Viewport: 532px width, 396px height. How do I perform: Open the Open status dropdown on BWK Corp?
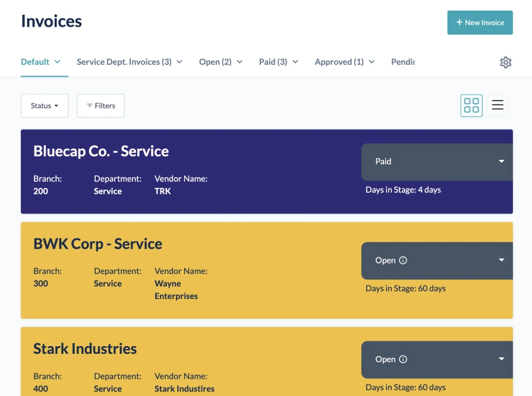(501, 260)
